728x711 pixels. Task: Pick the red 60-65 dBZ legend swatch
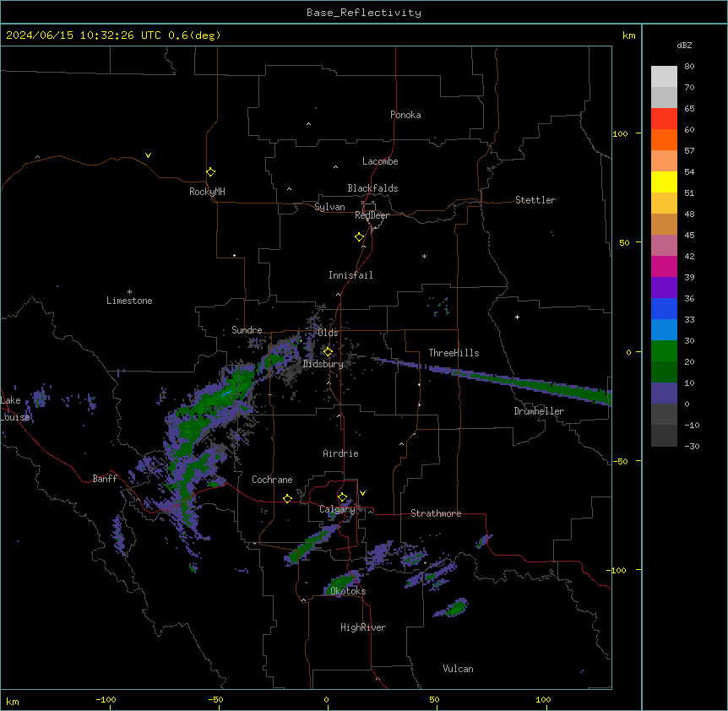pos(664,119)
